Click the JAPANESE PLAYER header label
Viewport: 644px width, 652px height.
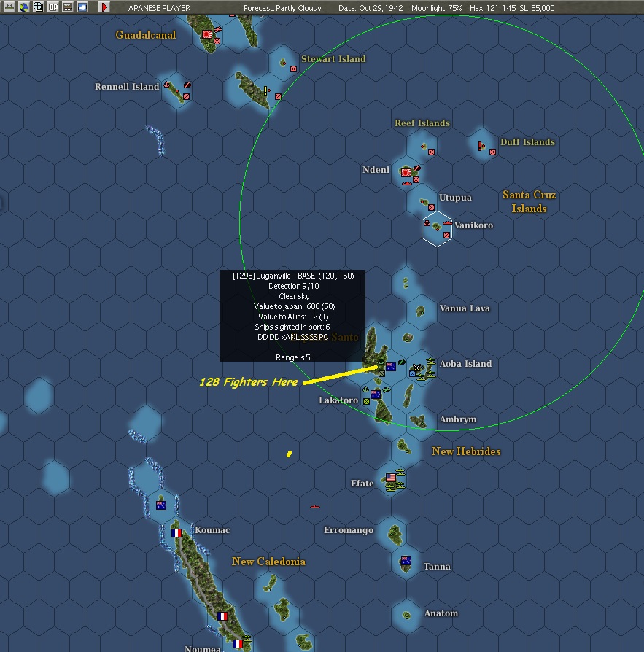click(x=158, y=8)
